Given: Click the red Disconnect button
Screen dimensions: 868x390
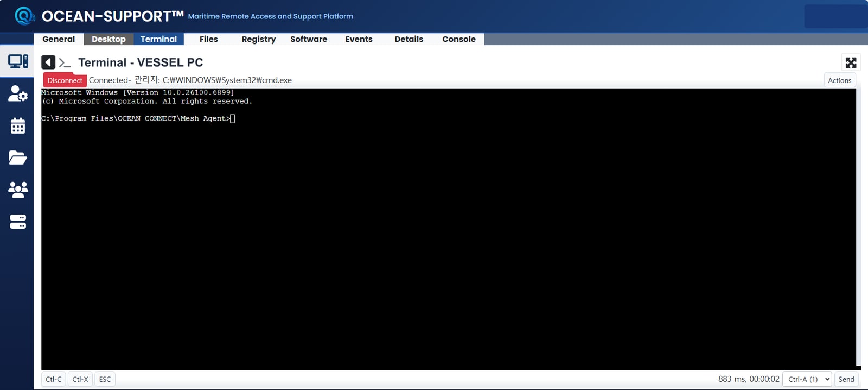Looking at the screenshot, I should pos(65,80).
